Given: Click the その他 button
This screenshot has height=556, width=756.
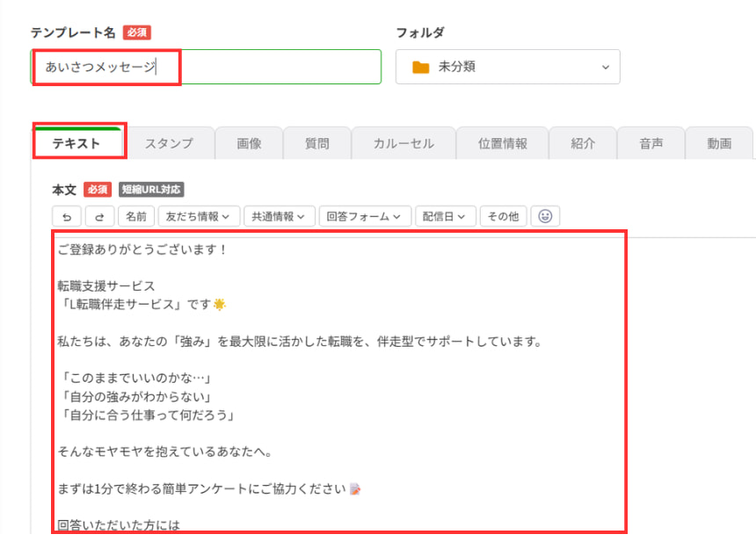Looking at the screenshot, I should pyautogui.click(x=504, y=217).
